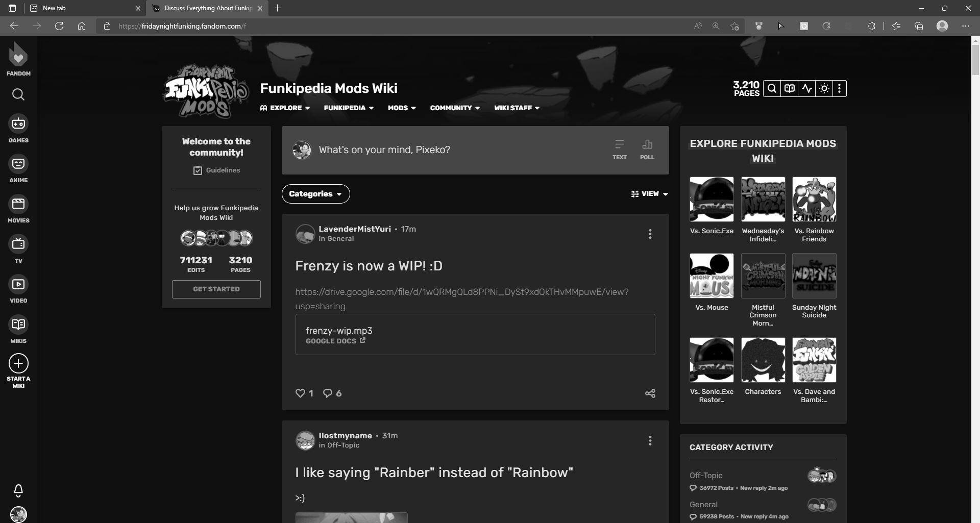980x523 pixels.
Task: Open the wiki Discuss book icon
Action: point(789,89)
